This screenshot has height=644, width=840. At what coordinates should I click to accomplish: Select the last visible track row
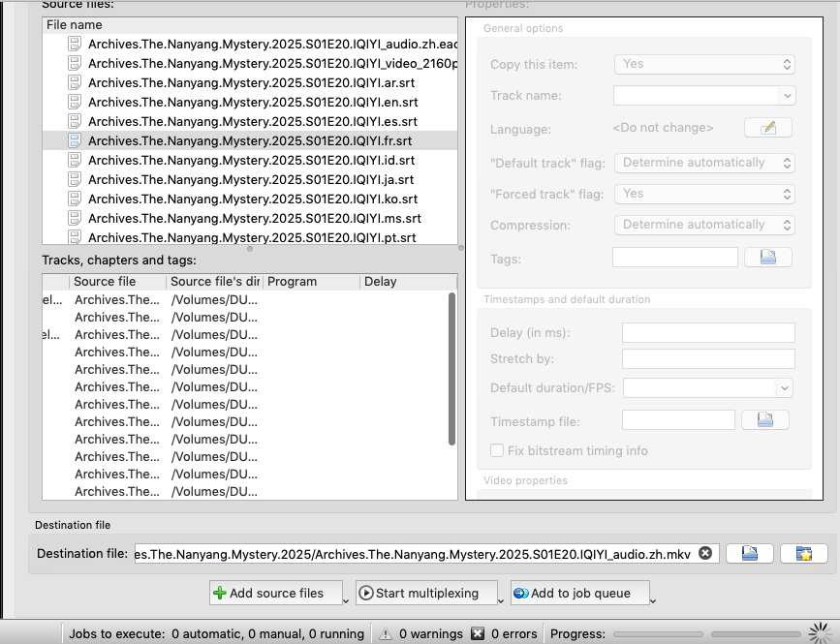coord(245,491)
